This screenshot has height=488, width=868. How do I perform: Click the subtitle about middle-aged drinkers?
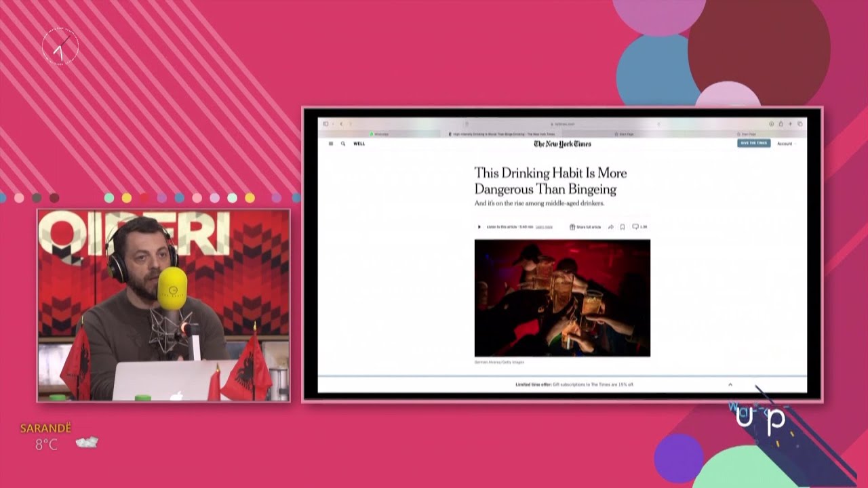click(x=539, y=203)
